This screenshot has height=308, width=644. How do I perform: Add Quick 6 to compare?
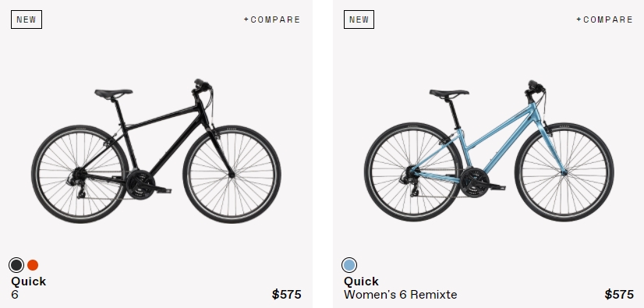272,19
